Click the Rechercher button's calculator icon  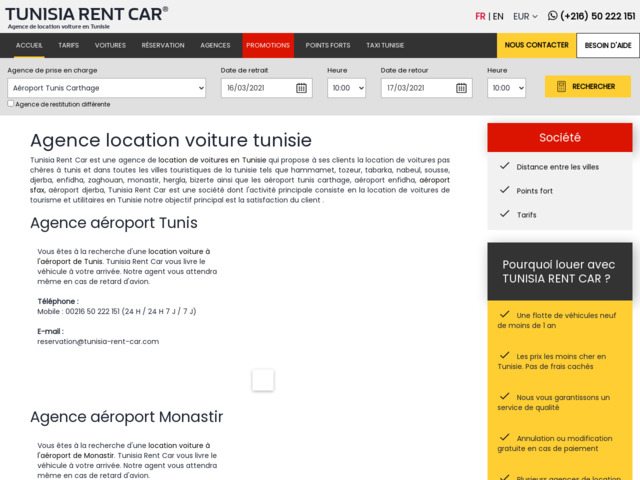561,87
